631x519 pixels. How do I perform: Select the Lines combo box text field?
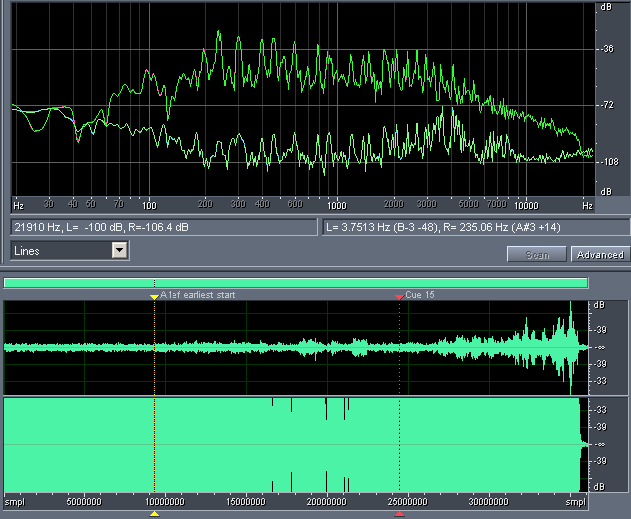[x=62, y=251]
